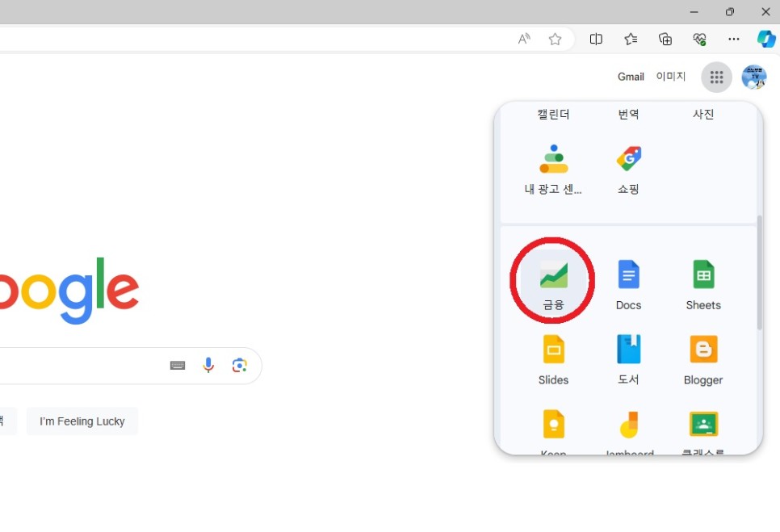The width and height of the screenshot is (780, 532).
Task: Search by image with Google Lens icon
Action: pos(239,366)
